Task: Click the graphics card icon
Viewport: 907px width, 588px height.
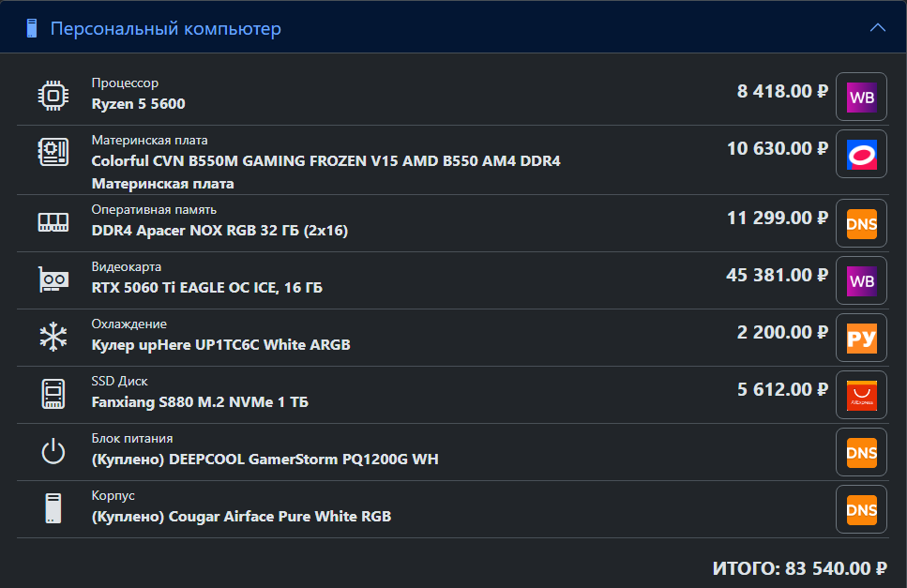Action: click(53, 279)
